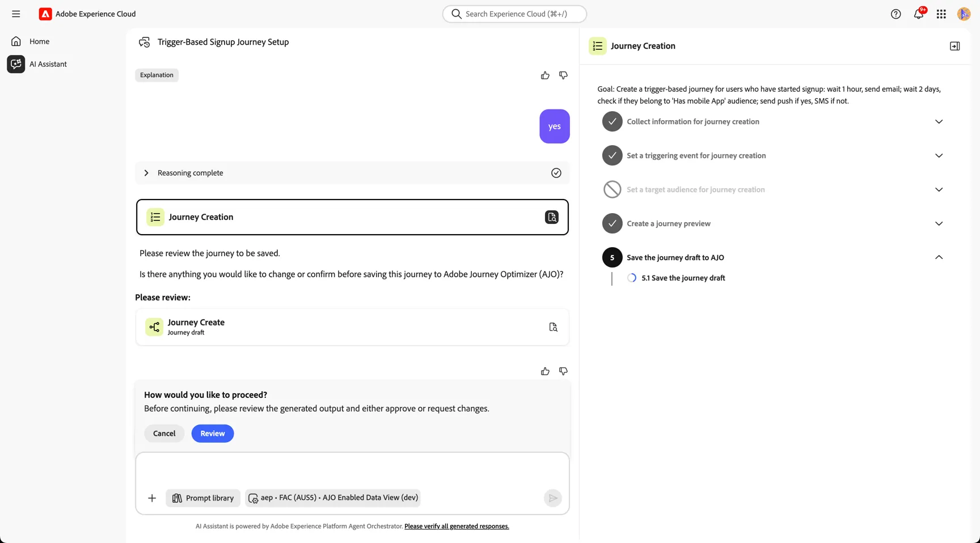Expand Collect information for journey creation step

pyautogui.click(x=939, y=122)
